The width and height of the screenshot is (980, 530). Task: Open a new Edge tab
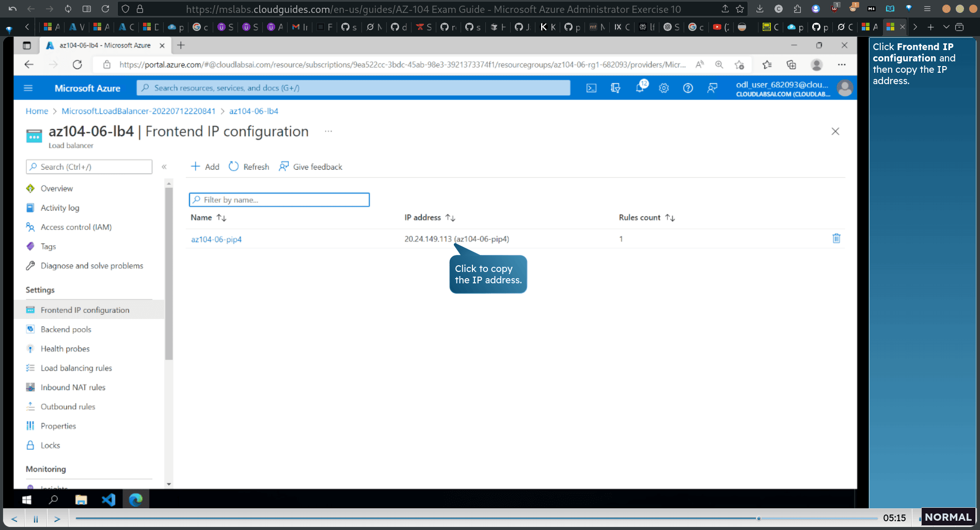(181, 45)
